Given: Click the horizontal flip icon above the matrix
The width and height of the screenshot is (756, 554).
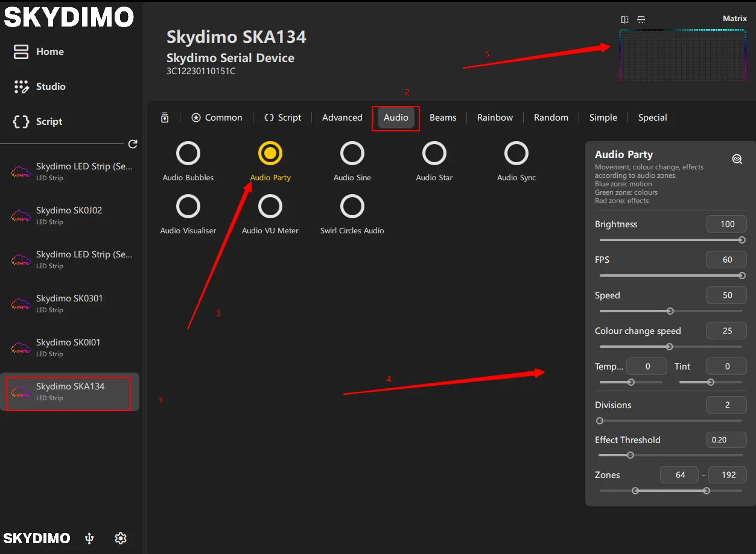Looking at the screenshot, I should click(x=625, y=20).
